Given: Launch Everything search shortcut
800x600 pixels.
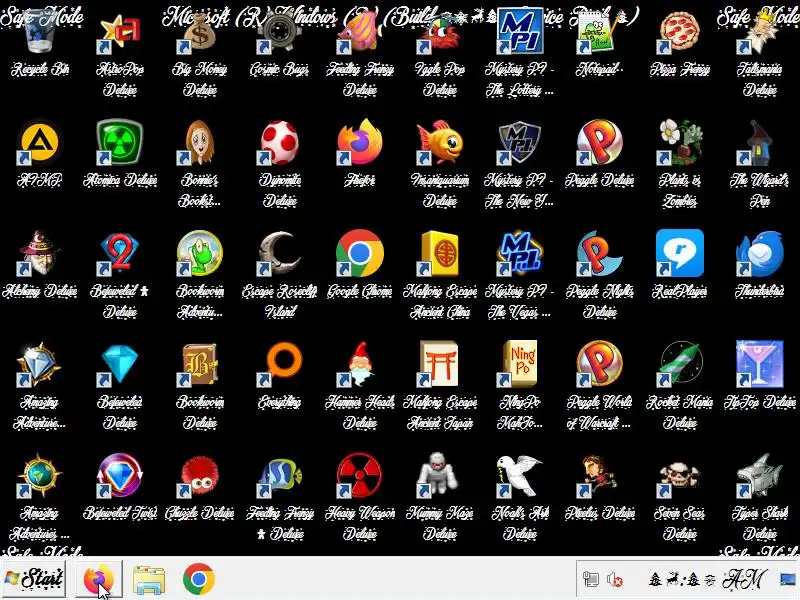Looking at the screenshot, I should (x=280, y=364).
